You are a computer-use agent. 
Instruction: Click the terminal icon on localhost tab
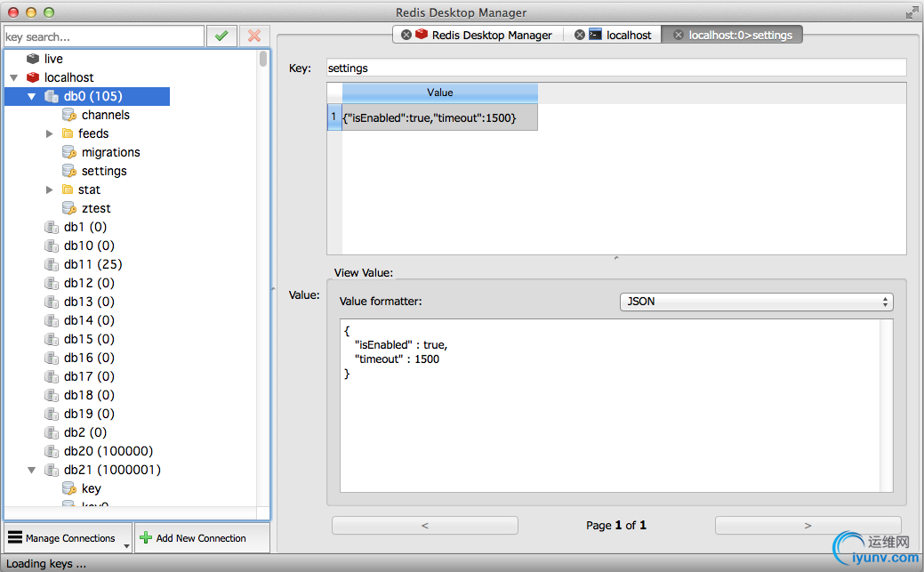(596, 34)
